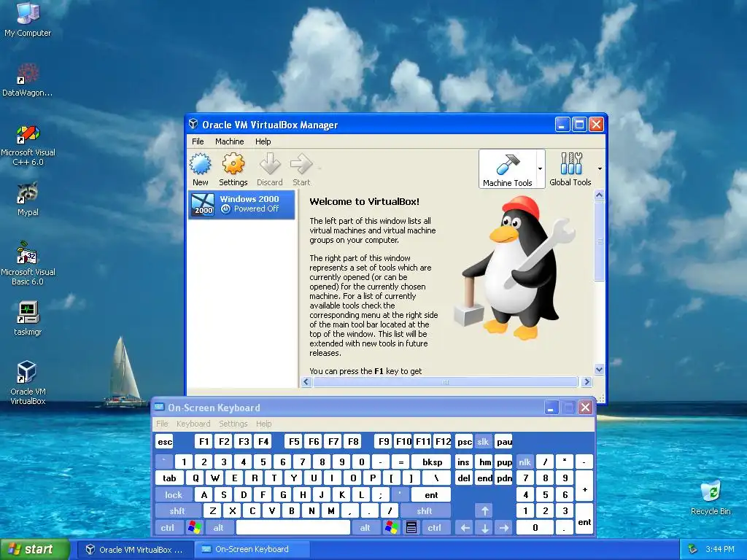Click the esc key on keyboard
The width and height of the screenshot is (747, 560).
[165, 441]
